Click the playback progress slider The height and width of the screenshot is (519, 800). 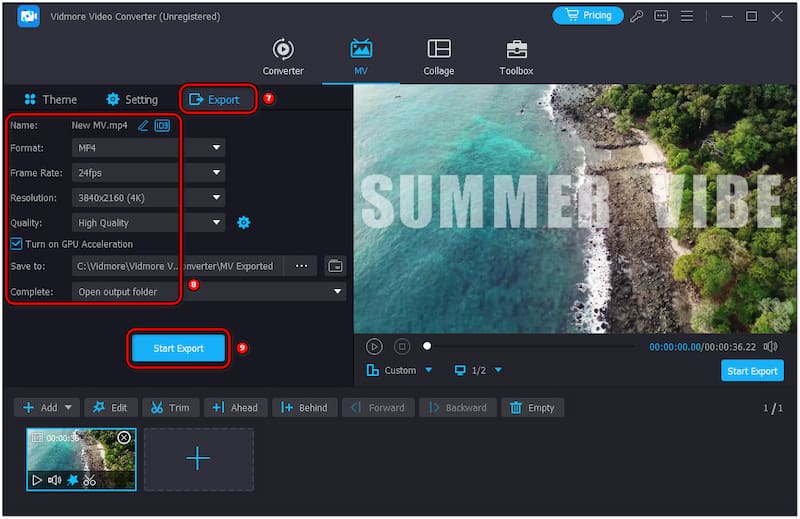[530, 346]
